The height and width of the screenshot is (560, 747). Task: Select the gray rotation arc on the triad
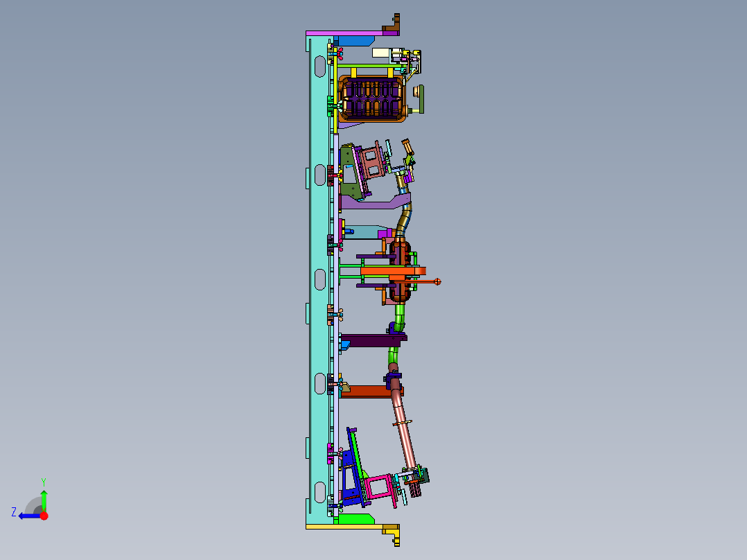33,505
